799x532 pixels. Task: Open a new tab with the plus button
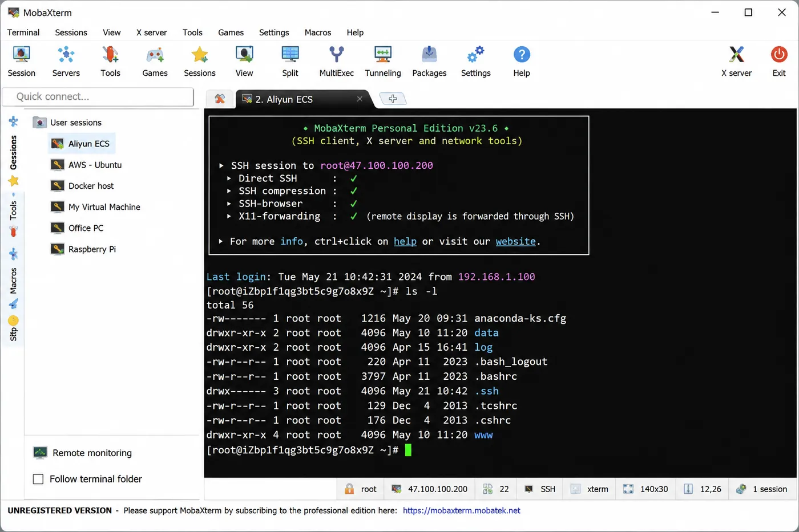click(393, 99)
